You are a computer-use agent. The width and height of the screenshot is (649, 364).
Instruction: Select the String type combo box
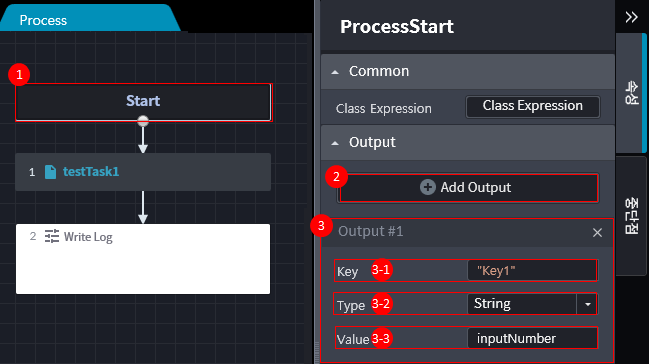pyautogui.click(x=532, y=304)
